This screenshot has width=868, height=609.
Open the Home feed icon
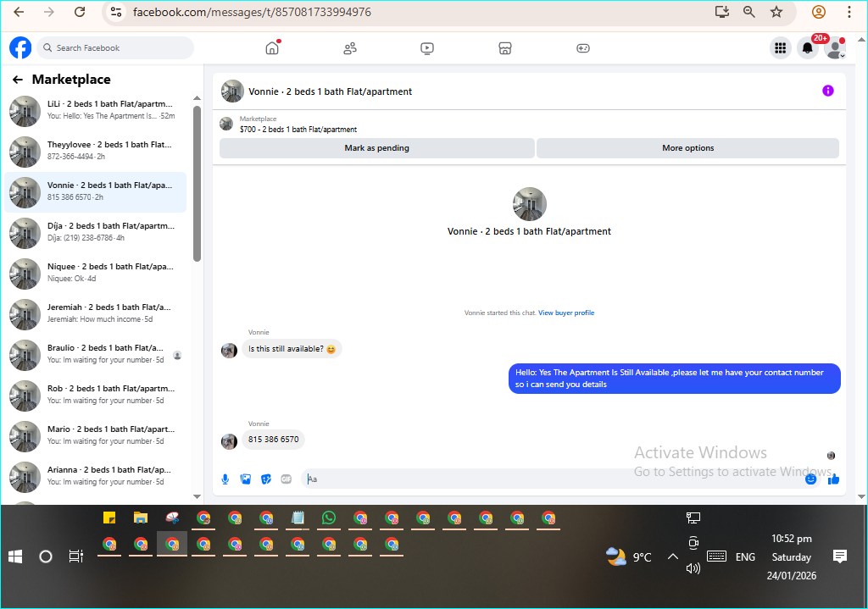pyautogui.click(x=272, y=48)
